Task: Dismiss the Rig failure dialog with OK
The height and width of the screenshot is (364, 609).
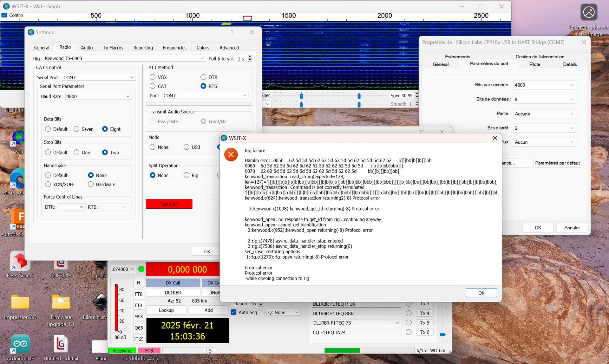Action: click(481, 293)
